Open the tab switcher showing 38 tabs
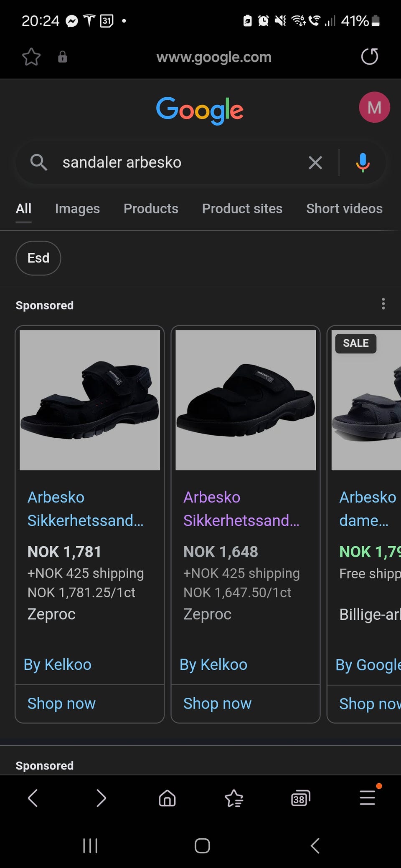 300,798
